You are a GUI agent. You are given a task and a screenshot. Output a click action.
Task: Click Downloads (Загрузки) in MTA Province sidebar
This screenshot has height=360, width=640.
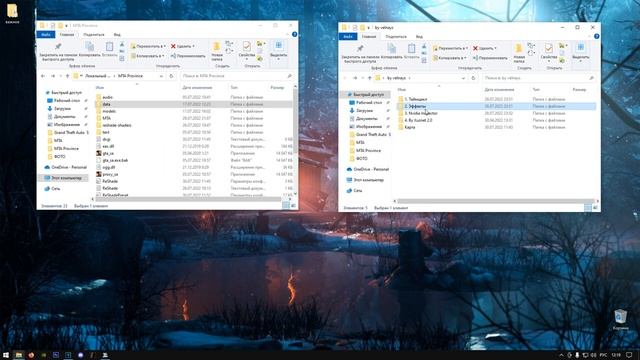tap(62, 109)
